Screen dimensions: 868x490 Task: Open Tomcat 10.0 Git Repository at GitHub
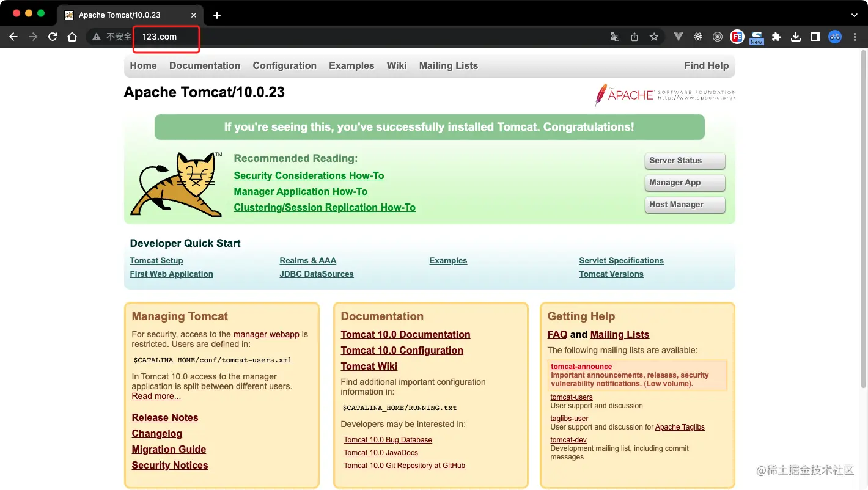coord(405,466)
